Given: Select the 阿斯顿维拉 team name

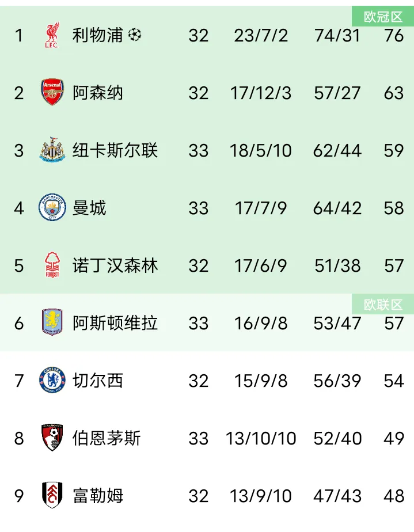Looking at the screenshot, I should point(115,322).
